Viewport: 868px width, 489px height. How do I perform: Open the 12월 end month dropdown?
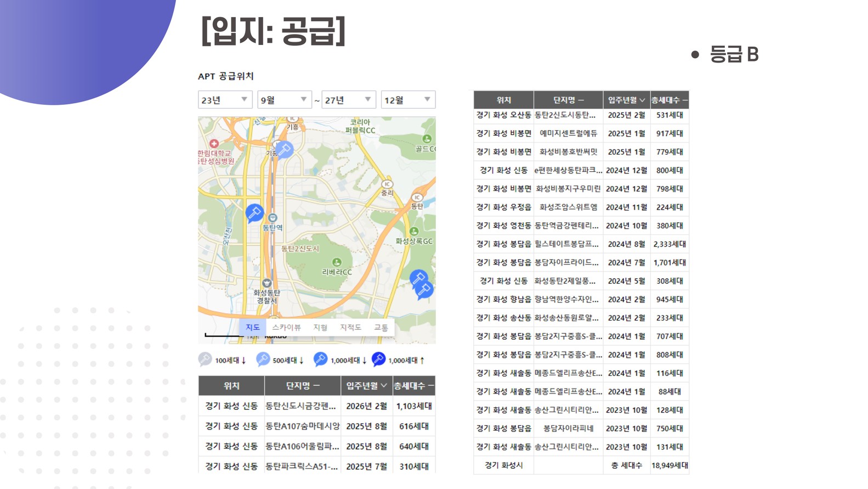tap(408, 100)
